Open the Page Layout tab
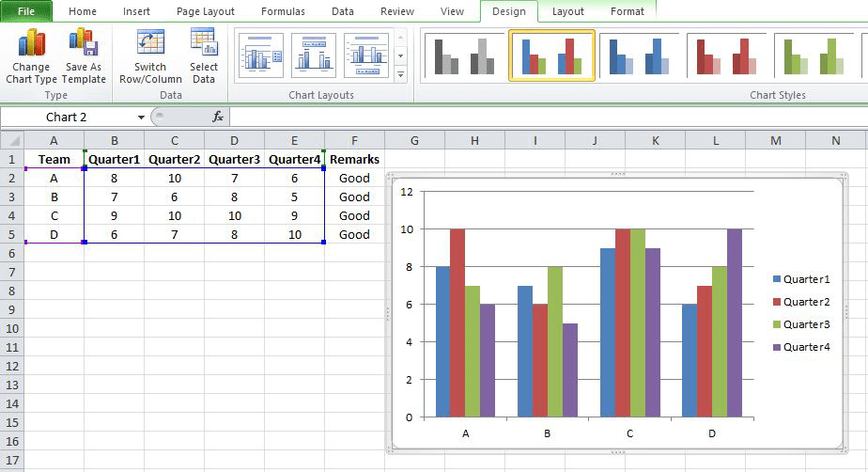 pyautogui.click(x=206, y=11)
